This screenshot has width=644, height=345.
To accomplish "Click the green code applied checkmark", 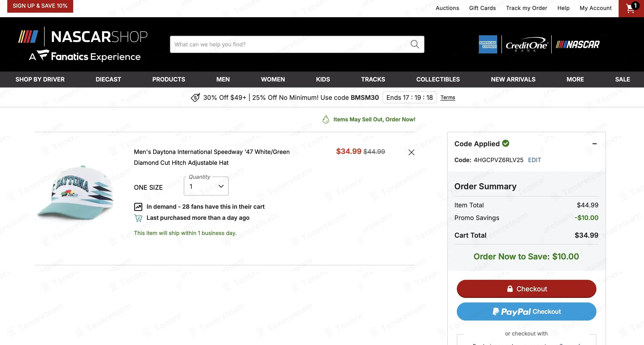I will coord(506,143).
